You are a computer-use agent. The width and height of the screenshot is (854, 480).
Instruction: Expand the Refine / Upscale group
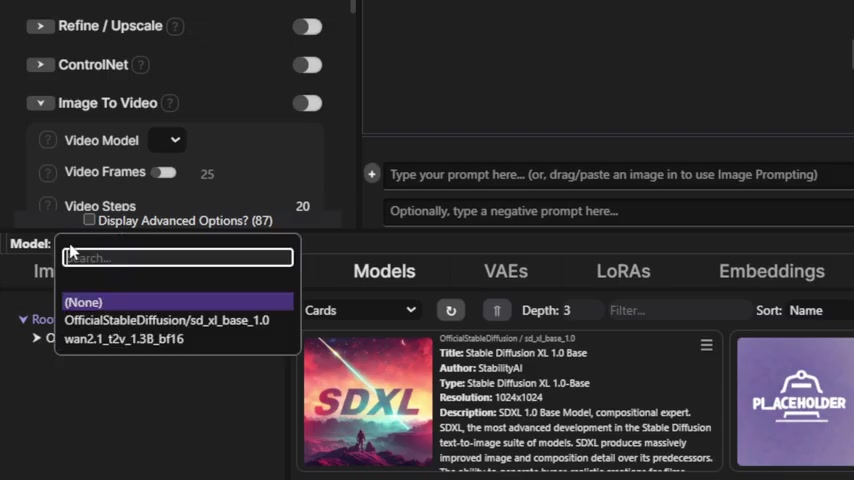[x=40, y=26]
